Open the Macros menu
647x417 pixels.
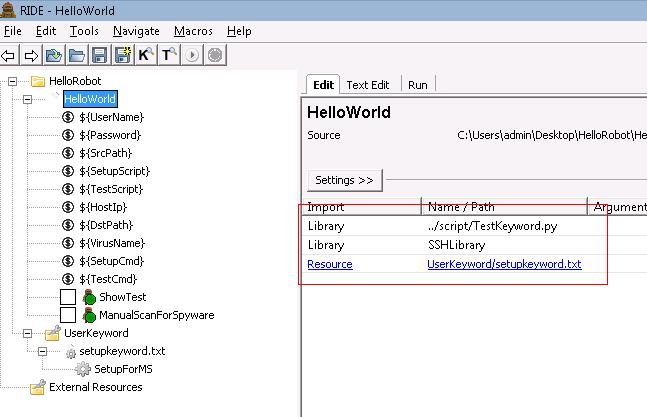click(193, 31)
